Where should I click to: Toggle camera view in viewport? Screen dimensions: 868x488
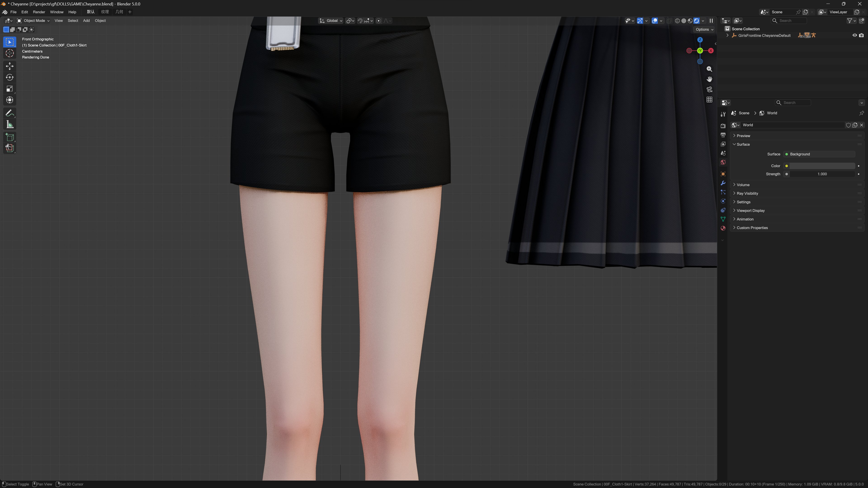[709, 89]
